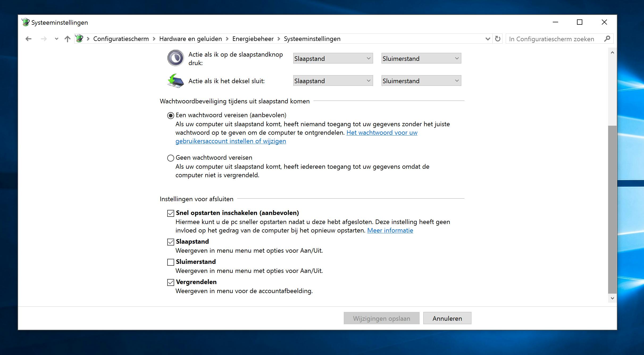Image resolution: width=644 pixels, height=355 pixels.
Task: Open the Slaapstand dropdown for lid close
Action: point(333,81)
